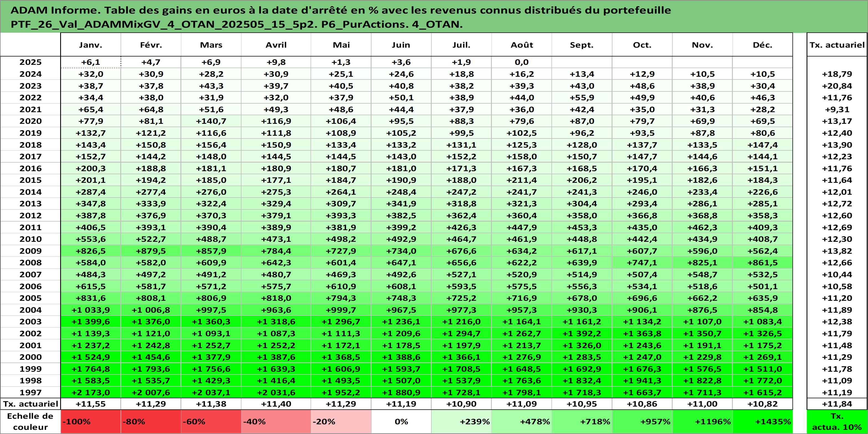
Task: Select the Févr. column header
Action: click(151, 45)
